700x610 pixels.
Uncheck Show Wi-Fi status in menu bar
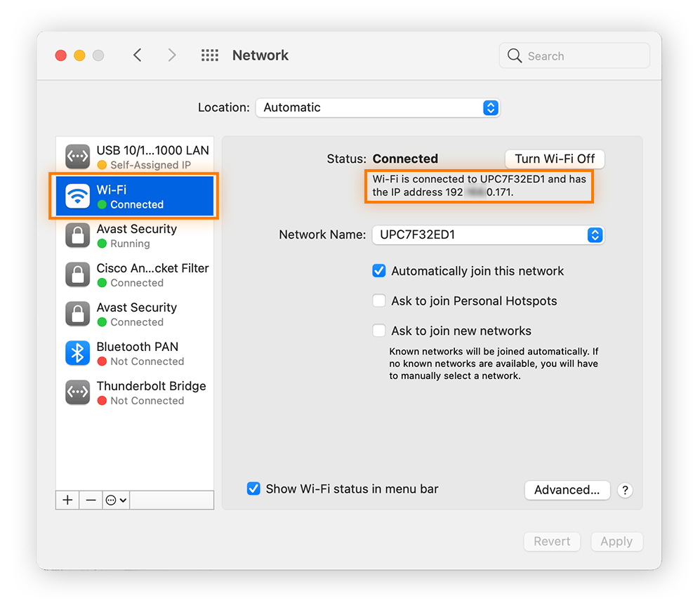click(253, 489)
